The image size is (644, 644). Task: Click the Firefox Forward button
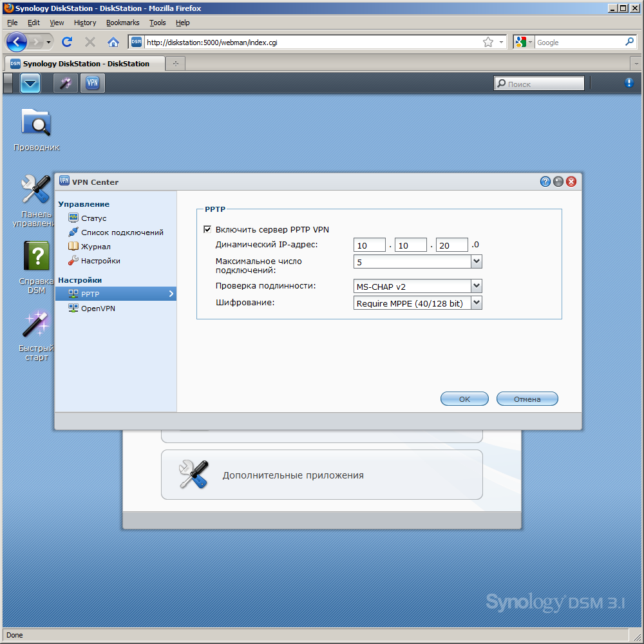[36, 42]
